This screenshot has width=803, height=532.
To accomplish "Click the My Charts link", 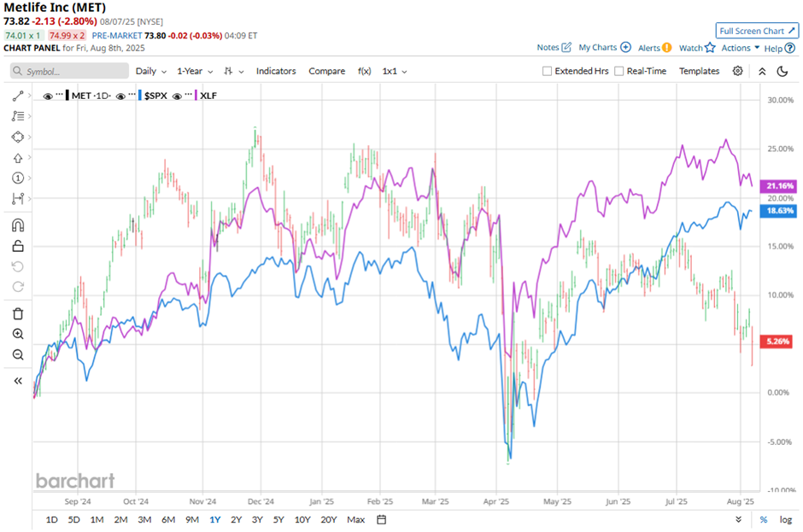I will pyautogui.click(x=598, y=47).
